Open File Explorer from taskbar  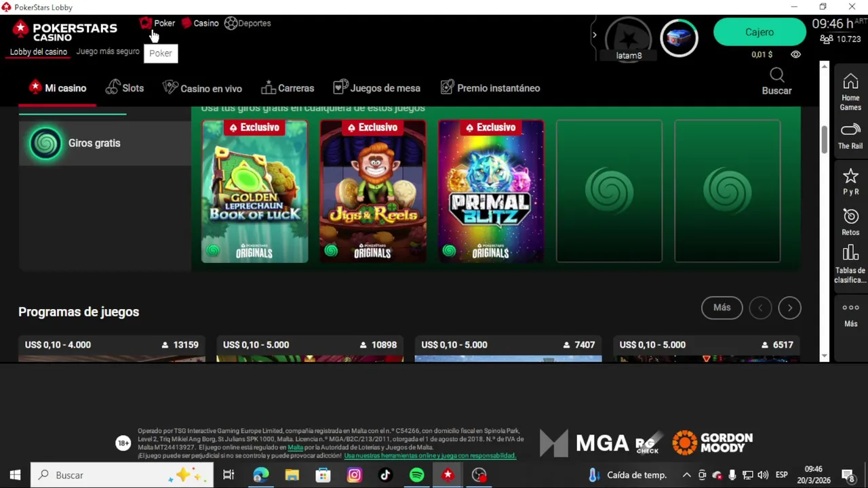click(x=292, y=475)
